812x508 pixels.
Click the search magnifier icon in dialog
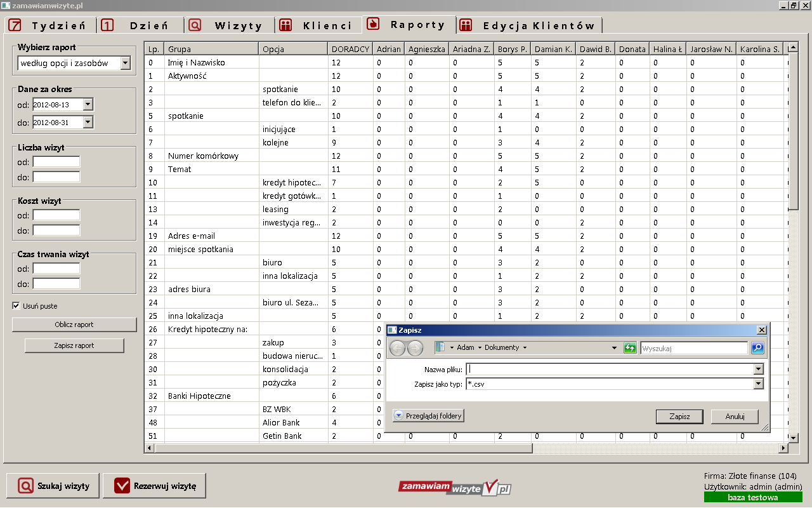(757, 348)
